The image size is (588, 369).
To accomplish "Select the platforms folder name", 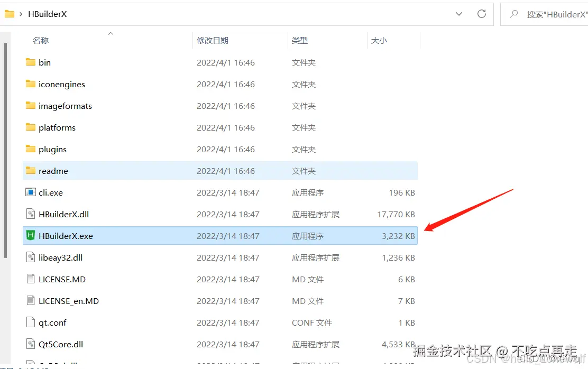I will point(57,128).
